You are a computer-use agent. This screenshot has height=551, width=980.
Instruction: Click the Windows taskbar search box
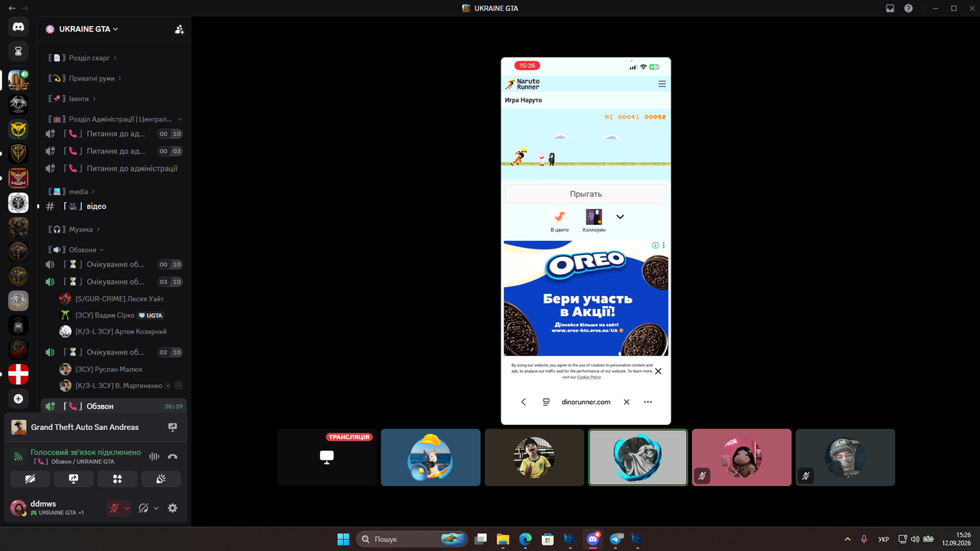click(x=413, y=539)
